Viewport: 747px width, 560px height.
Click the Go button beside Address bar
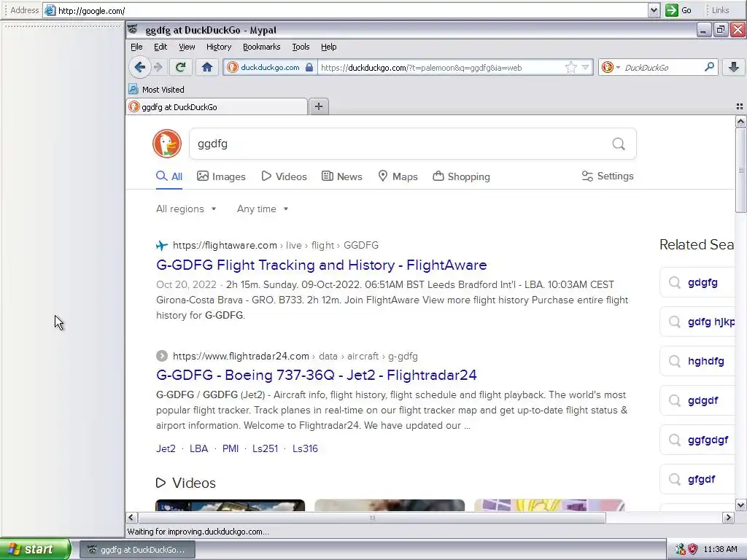[678, 10]
